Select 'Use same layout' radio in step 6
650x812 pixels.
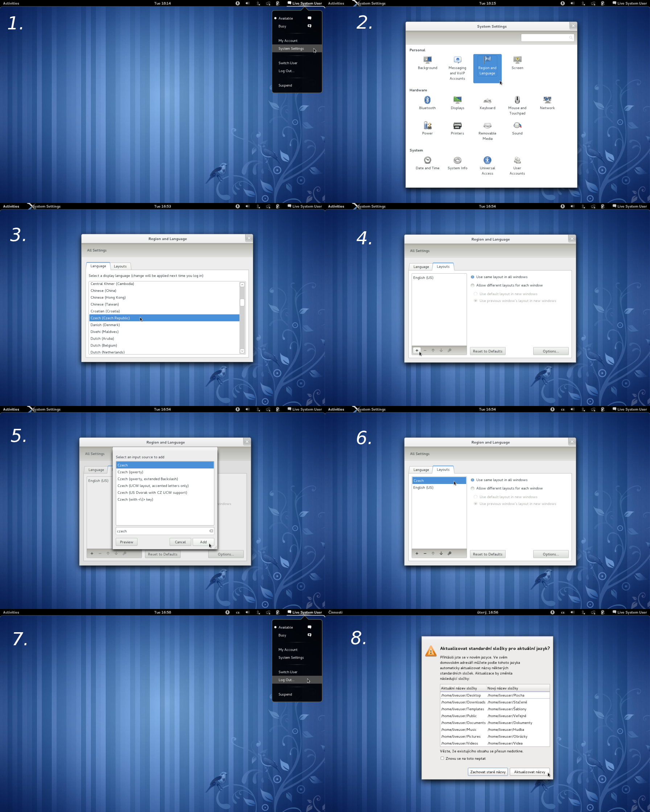[x=473, y=480]
